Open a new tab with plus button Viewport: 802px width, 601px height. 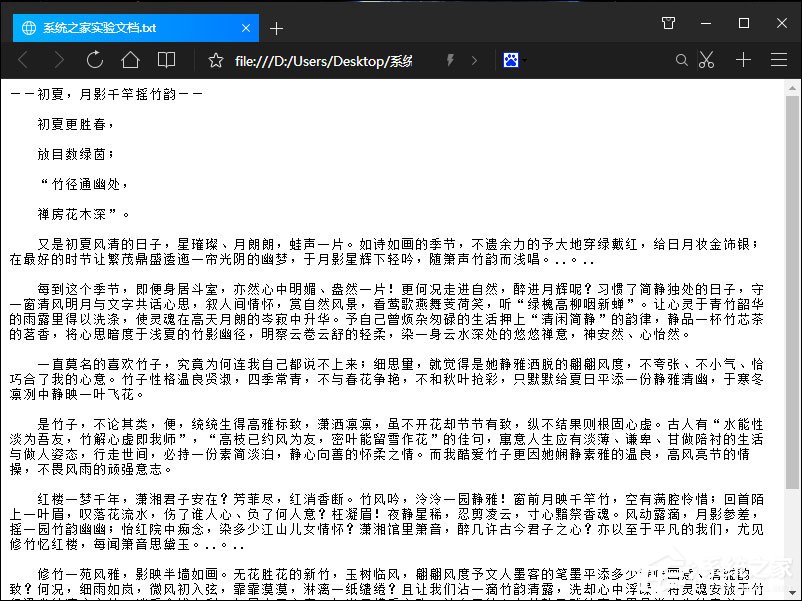(276, 29)
